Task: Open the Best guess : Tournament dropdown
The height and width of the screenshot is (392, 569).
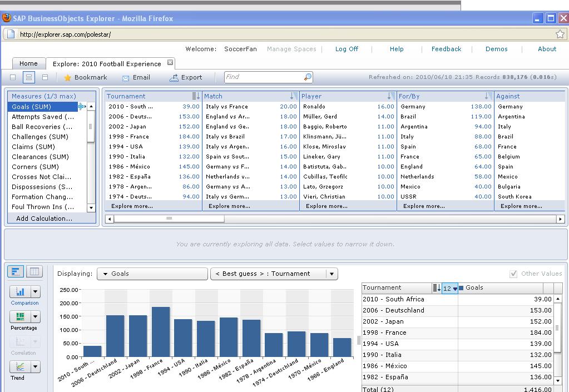Action: (x=274, y=274)
